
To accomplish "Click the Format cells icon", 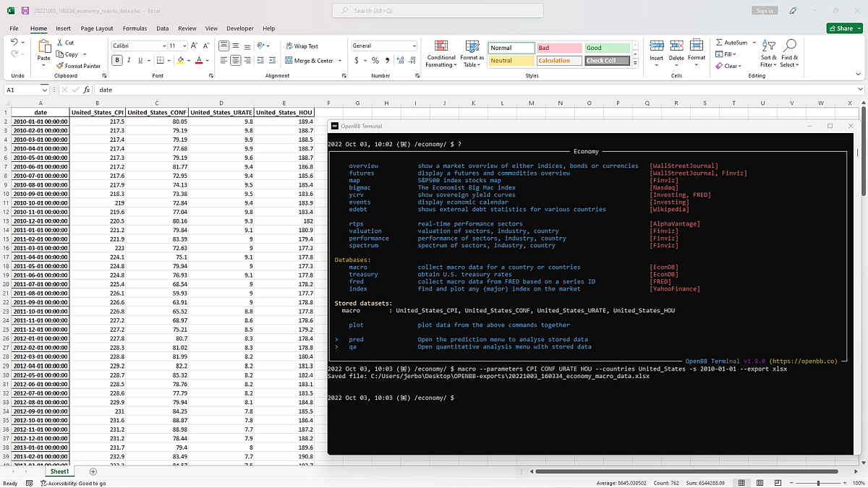I will coord(697,46).
